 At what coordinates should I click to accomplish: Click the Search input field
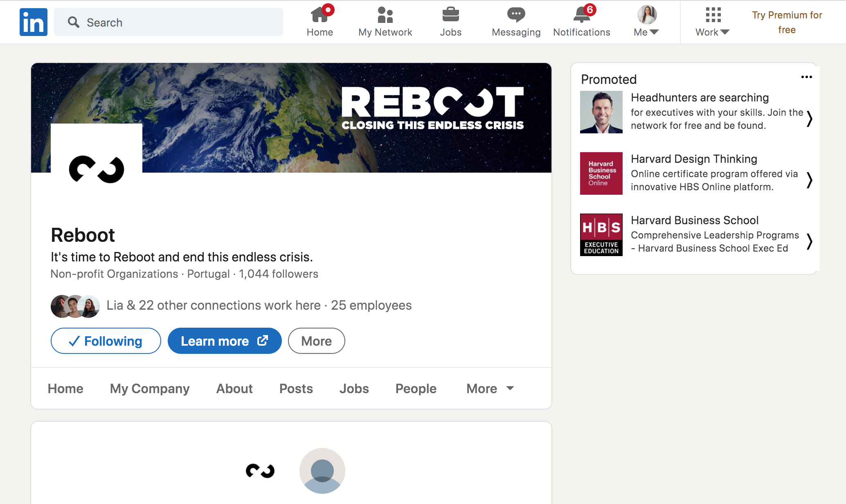coord(169,22)
